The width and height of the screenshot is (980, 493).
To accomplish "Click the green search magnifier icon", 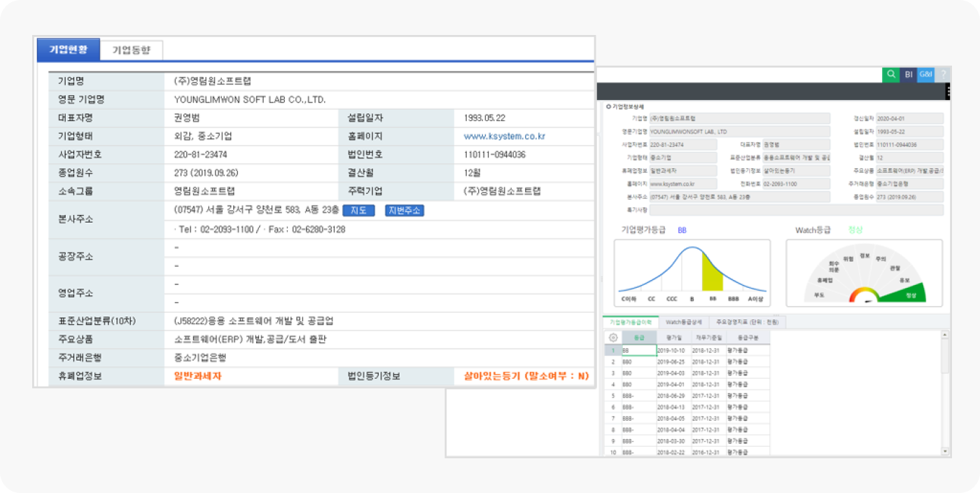I will click(x=890, y=74).
